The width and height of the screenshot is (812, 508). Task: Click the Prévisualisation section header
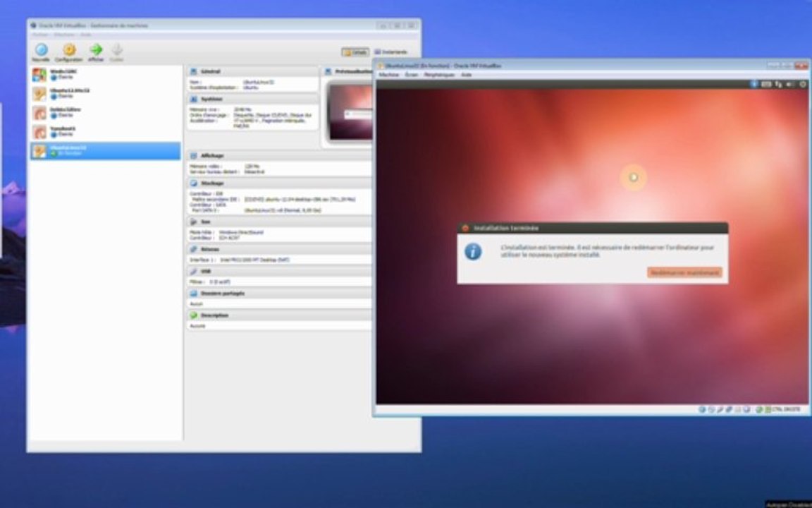pyautogui.click(x=348, y=71)
